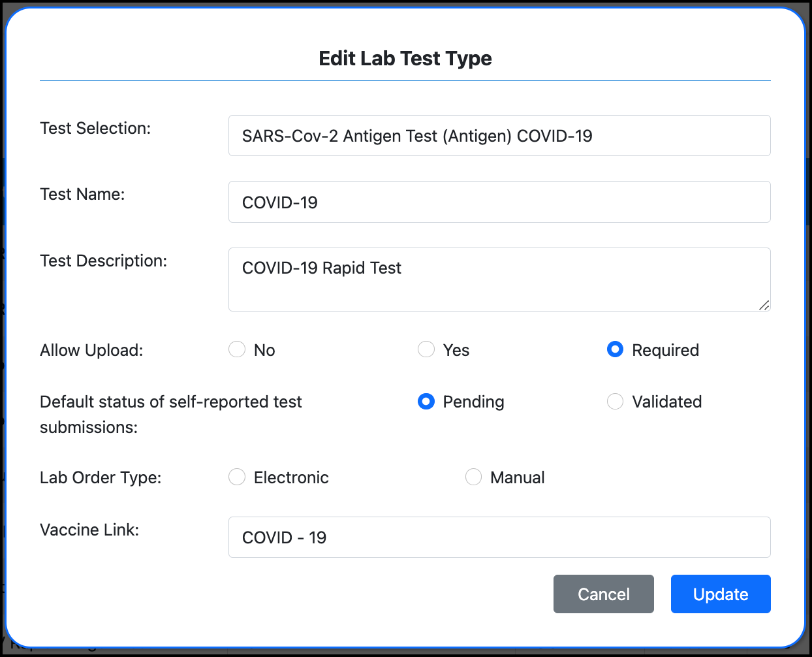Select "Required" for Allow Upload
This screenshot has height=657, width=812.
click(615, 349)
